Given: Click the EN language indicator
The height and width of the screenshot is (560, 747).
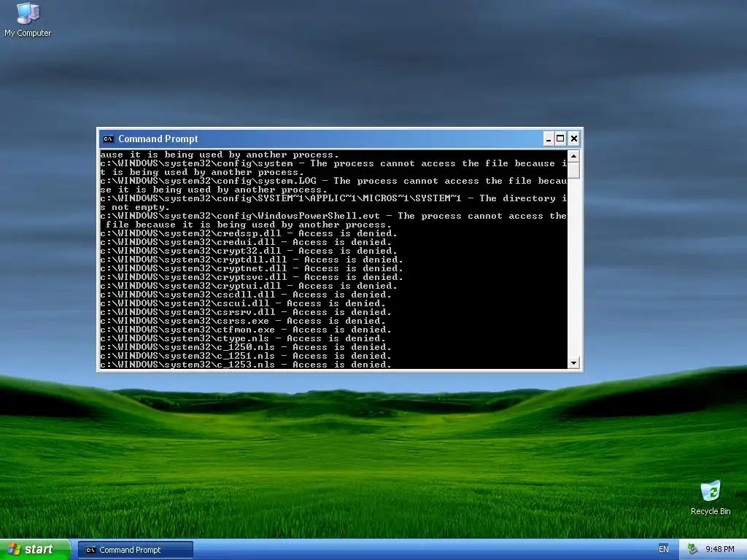Looking at the screenshot, I should (664, 549).
